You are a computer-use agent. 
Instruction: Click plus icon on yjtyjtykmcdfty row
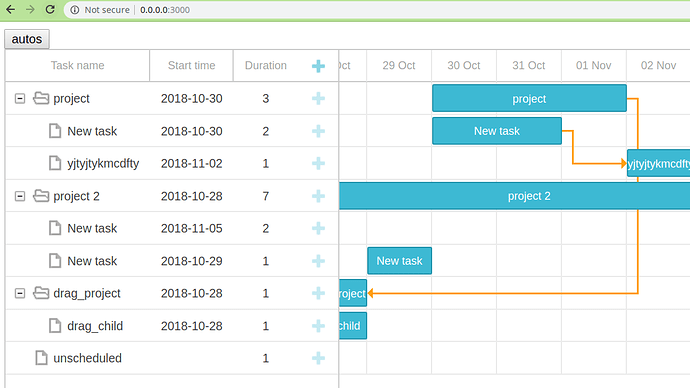click(x=318, y=164)
